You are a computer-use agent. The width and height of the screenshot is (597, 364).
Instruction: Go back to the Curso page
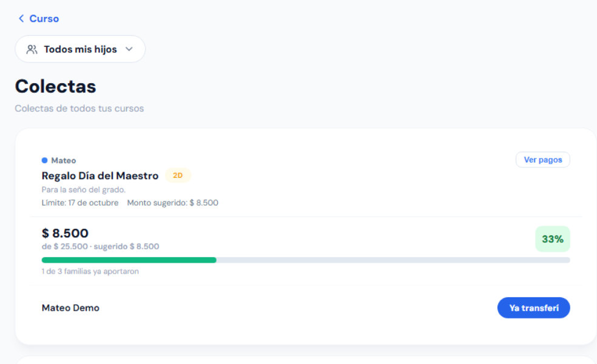38,18
